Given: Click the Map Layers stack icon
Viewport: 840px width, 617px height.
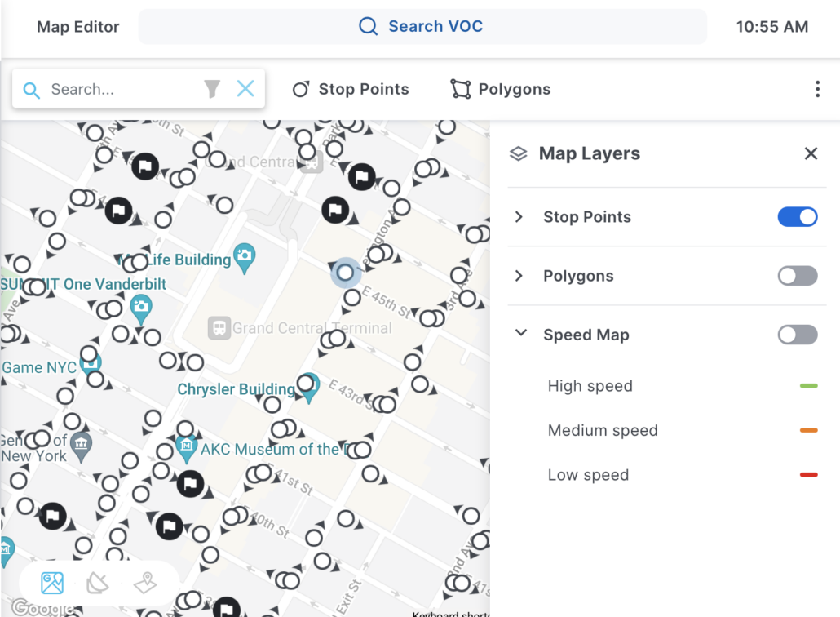Looking at the screenshot, I should point(518,154).
